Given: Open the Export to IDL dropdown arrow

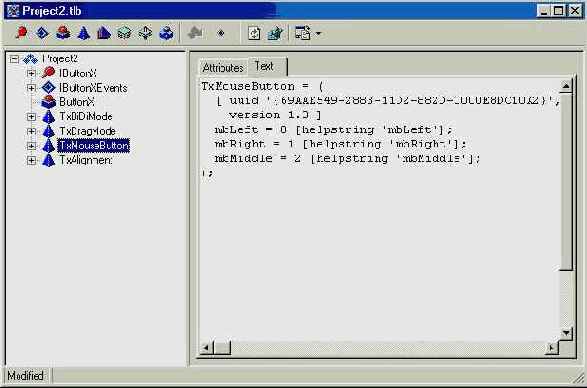Looking at the screenshot, I should click(x=318, y=33).
